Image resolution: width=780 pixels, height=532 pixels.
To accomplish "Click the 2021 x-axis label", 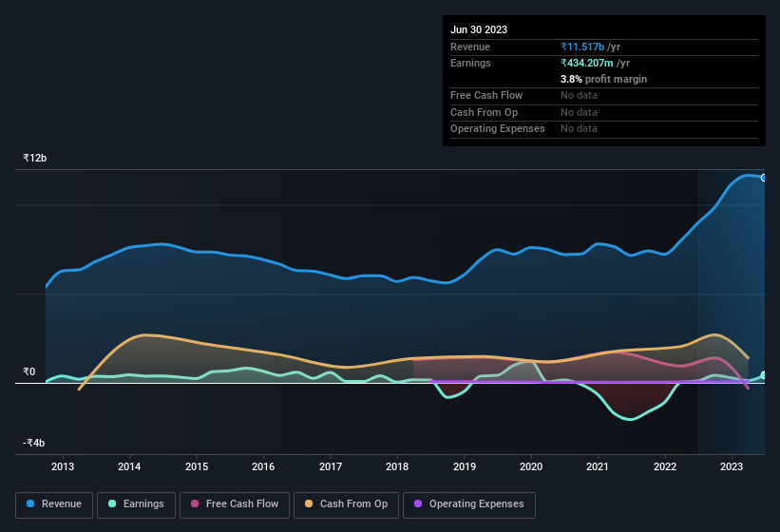I will point(598,466).
